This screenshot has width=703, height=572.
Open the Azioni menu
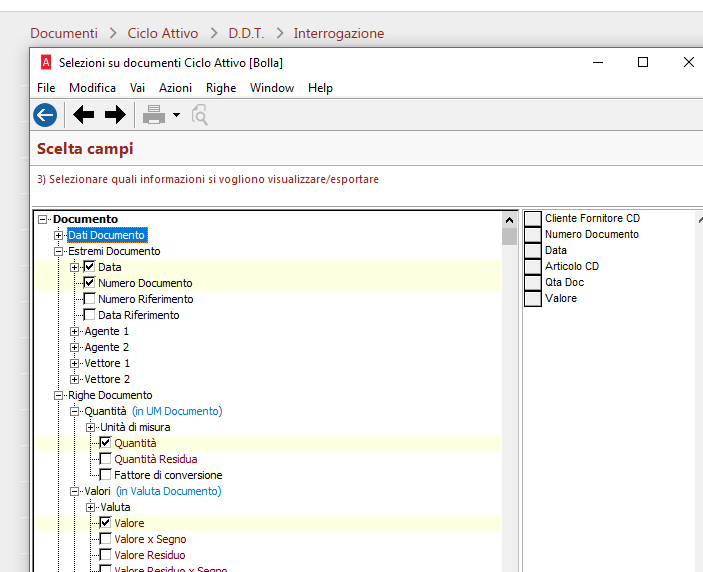click(x=175, y=88)
